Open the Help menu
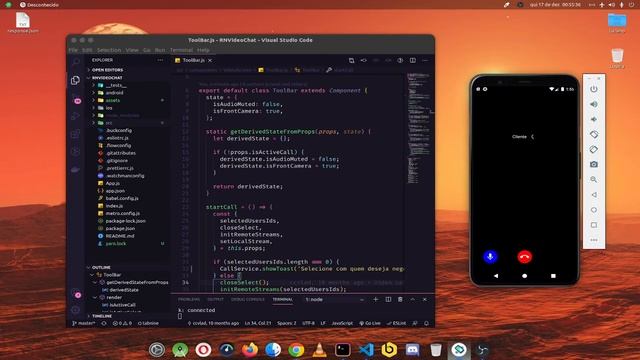This screenshot has height=360, width=640. click(203, 50)
